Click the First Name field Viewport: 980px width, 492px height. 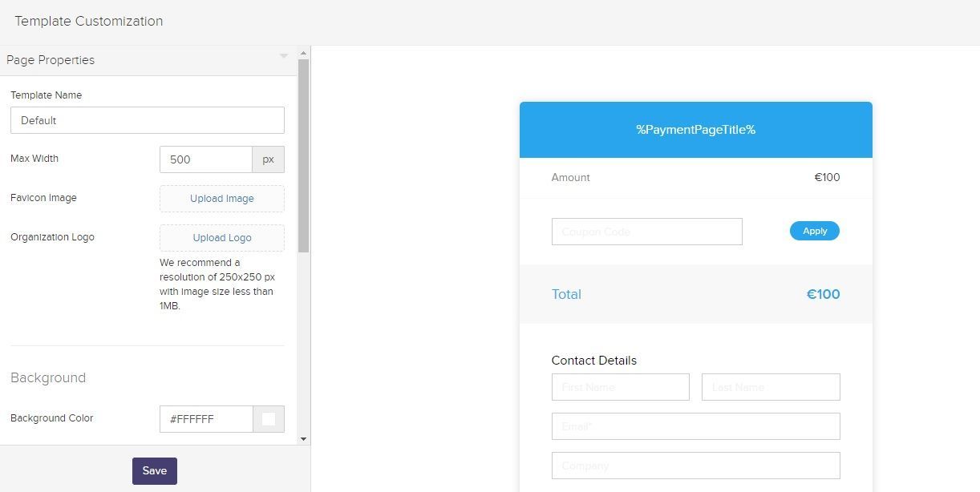[x=620, y=387]
